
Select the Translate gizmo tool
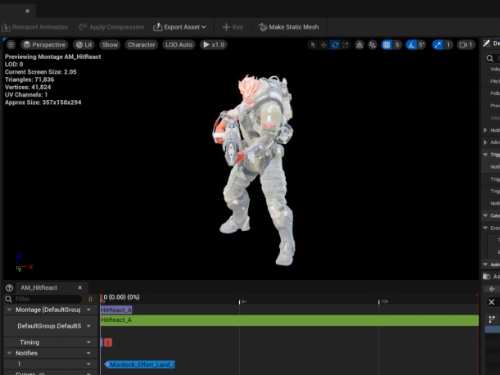(324, 44)
